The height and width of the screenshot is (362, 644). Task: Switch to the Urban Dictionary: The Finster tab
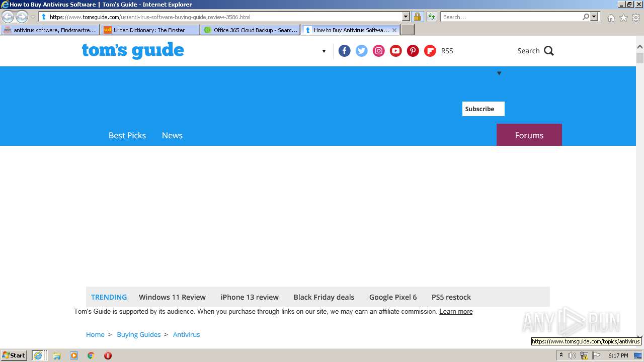point(150,30)
